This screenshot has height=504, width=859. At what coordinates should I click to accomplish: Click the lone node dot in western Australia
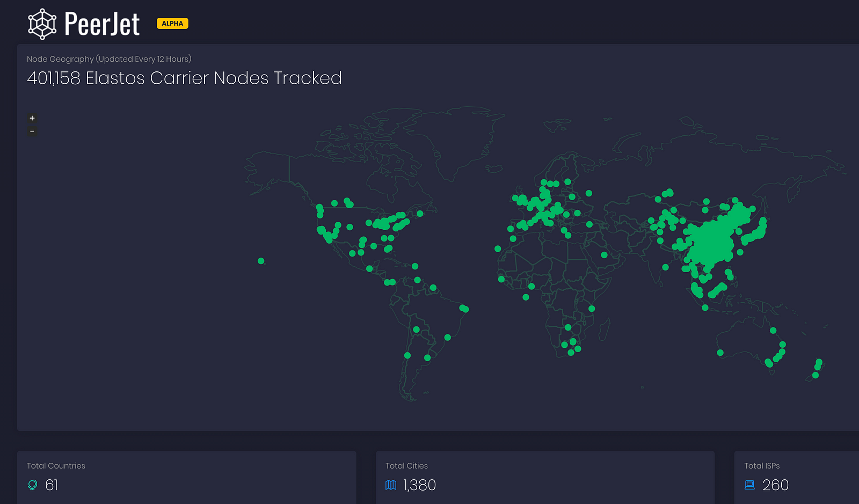720,353
